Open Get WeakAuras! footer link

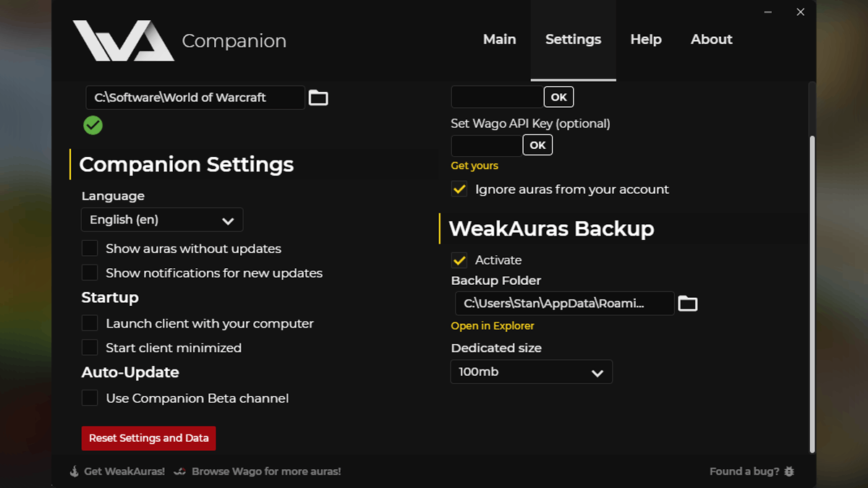click(x=124, y=471)
